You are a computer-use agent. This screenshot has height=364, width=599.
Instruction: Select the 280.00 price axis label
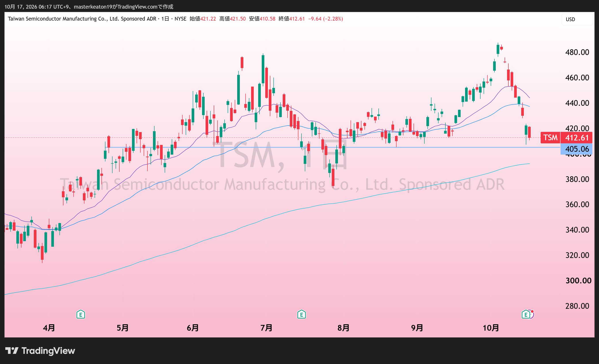pos(577,306)
